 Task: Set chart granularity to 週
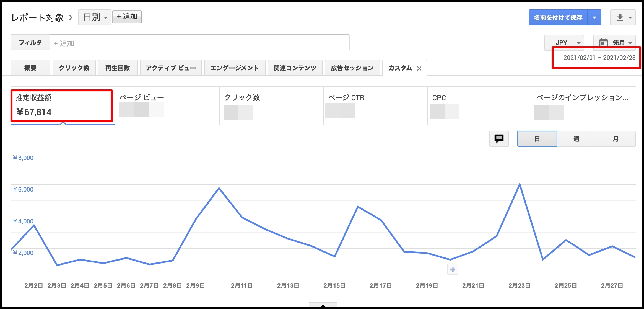577,139
